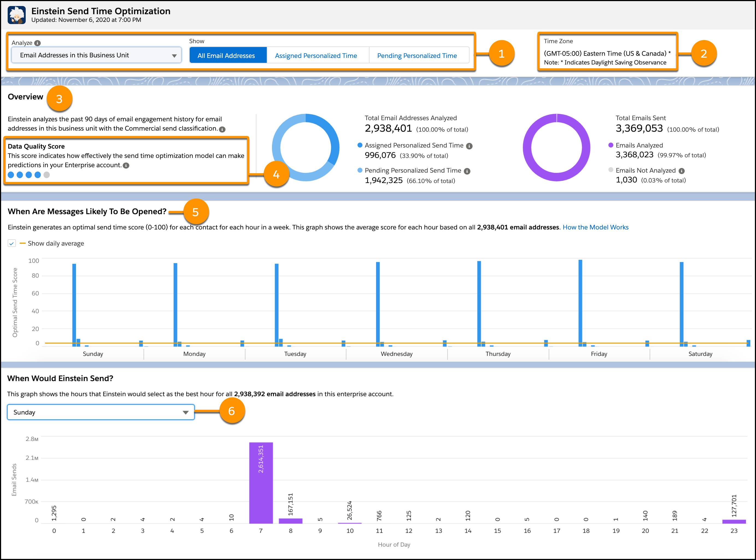Open Pending Personalized Send Time info icon
Viewport: 756px width, 560px height.
tap(467, 171)
